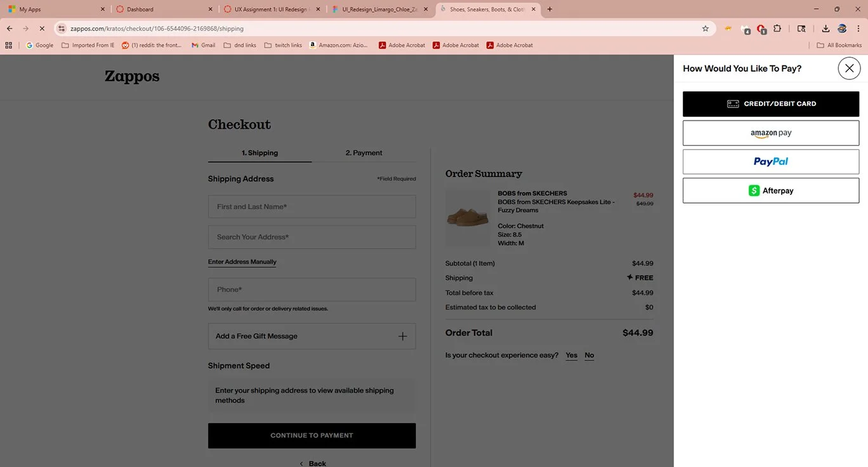This screenshot has width=868, height=467.
Task: Close the My Apps tab
Action: tap(103, 10)
